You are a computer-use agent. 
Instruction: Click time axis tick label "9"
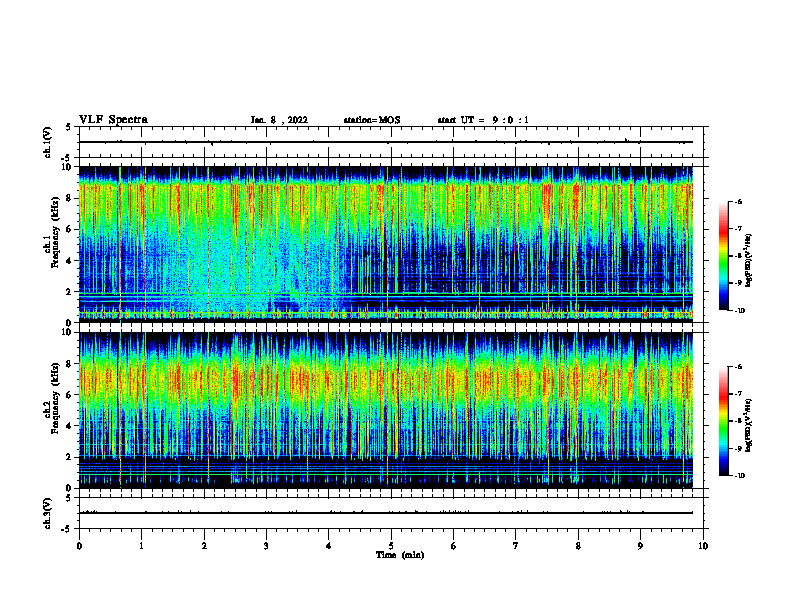[x=640, y=546]
